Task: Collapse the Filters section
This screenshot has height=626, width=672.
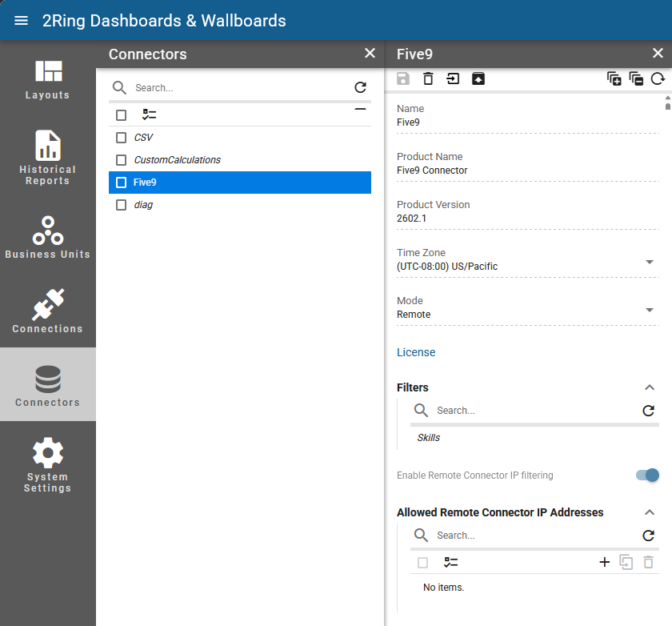Action: click(x=650, y=387)
